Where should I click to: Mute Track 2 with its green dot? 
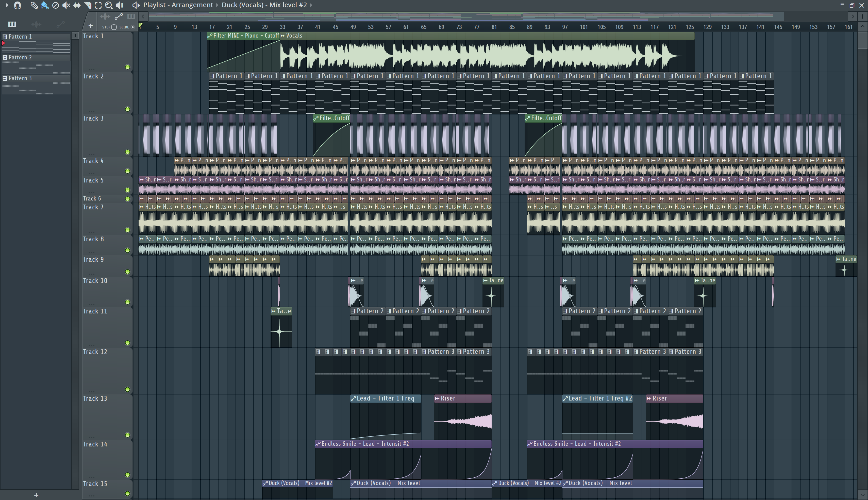click(127, 109)
